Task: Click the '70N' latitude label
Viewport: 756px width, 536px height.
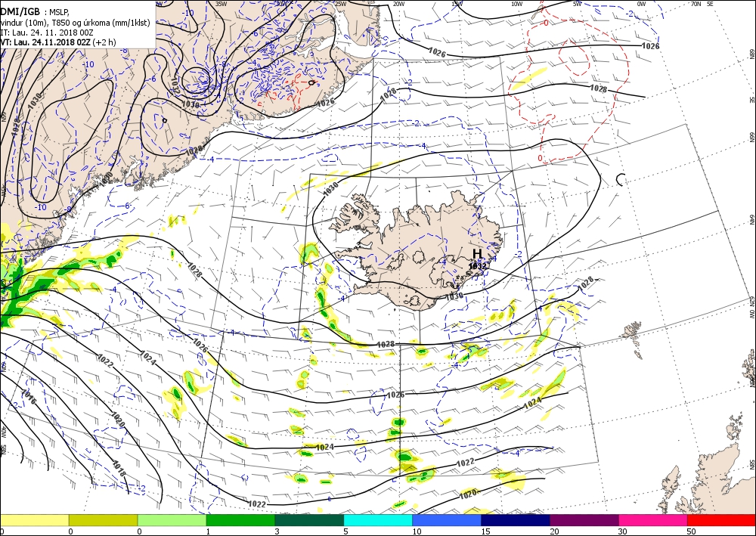Action: (x=696, y=4)
